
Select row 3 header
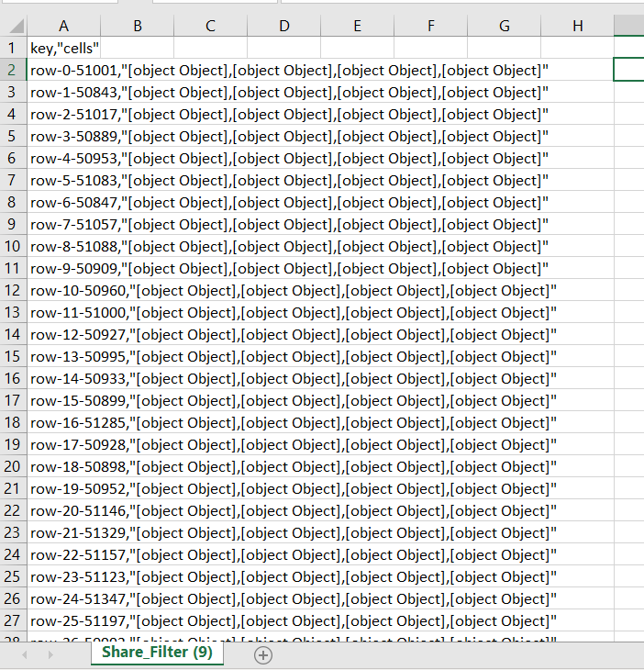(x=13, y=92)
